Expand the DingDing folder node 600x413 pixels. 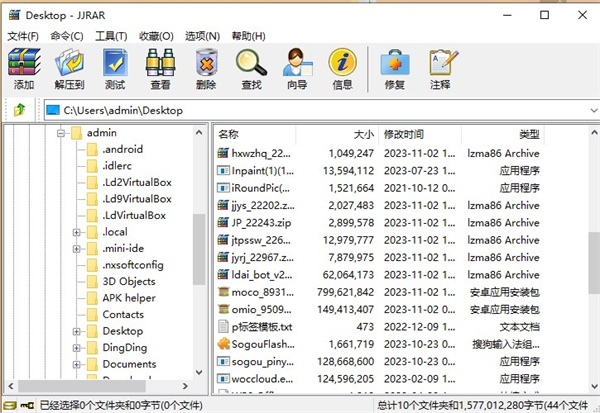pyautogui.click(x=77, y=348)
